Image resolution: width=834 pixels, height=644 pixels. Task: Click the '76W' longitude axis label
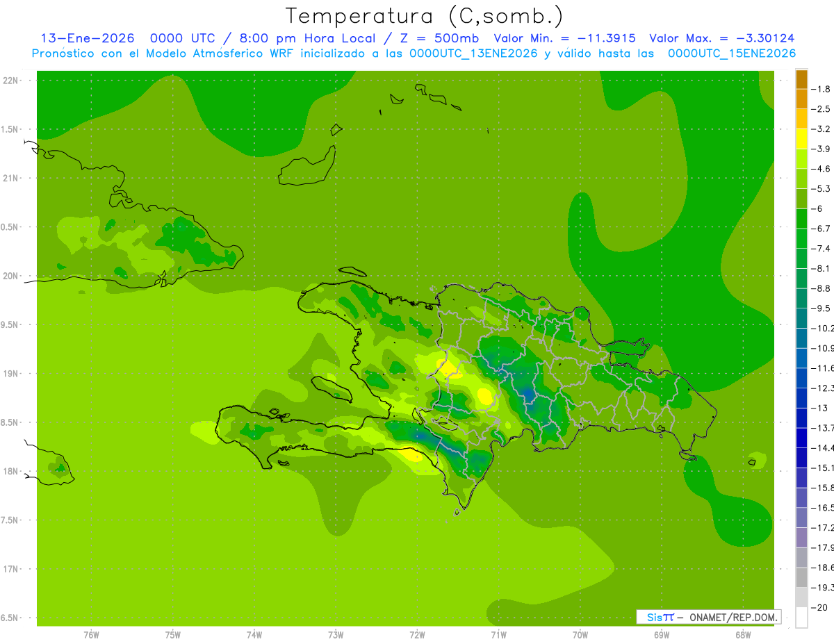tap(91, 635)
